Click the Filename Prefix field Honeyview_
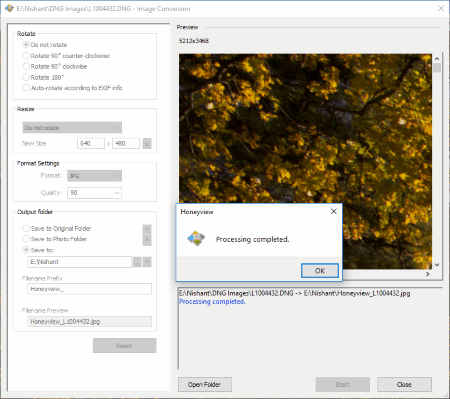The height and width of the screenshot is (399, 450). 89,289
